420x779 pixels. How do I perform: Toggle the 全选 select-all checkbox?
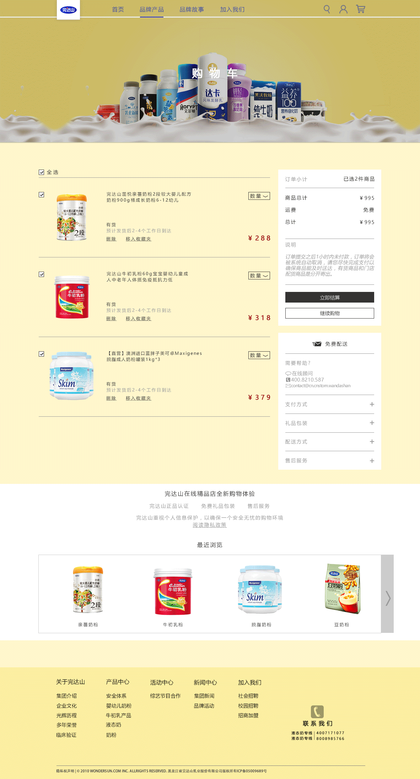click(41, 172)
